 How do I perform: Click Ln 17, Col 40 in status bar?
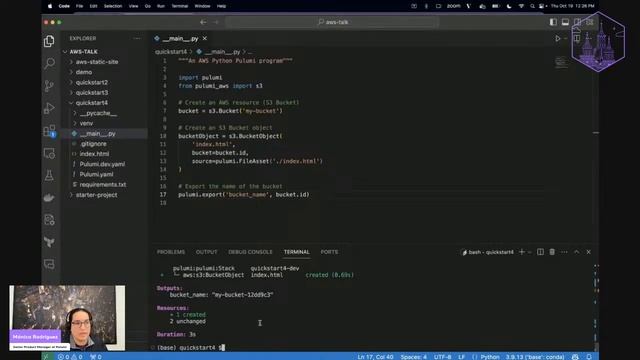[x=375, y=357]
